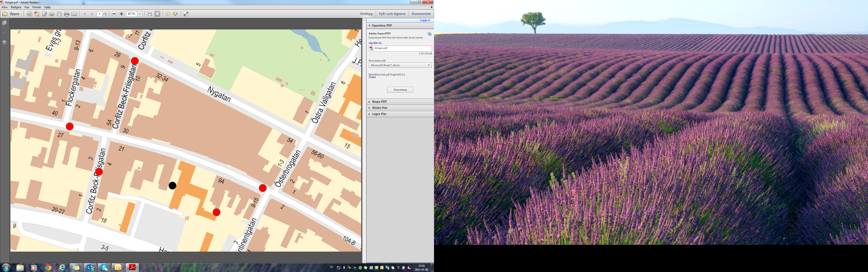The height and width of the screenshot is (272, 868).
Task: Select the highlight text tool icon
Action: click(175, 14)
